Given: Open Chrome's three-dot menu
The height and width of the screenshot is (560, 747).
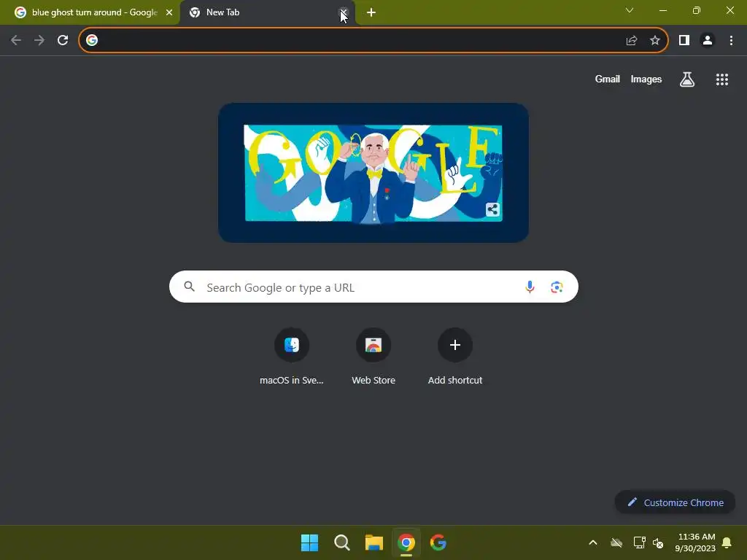Looking at the screenshot, I should tap(731, 41).
